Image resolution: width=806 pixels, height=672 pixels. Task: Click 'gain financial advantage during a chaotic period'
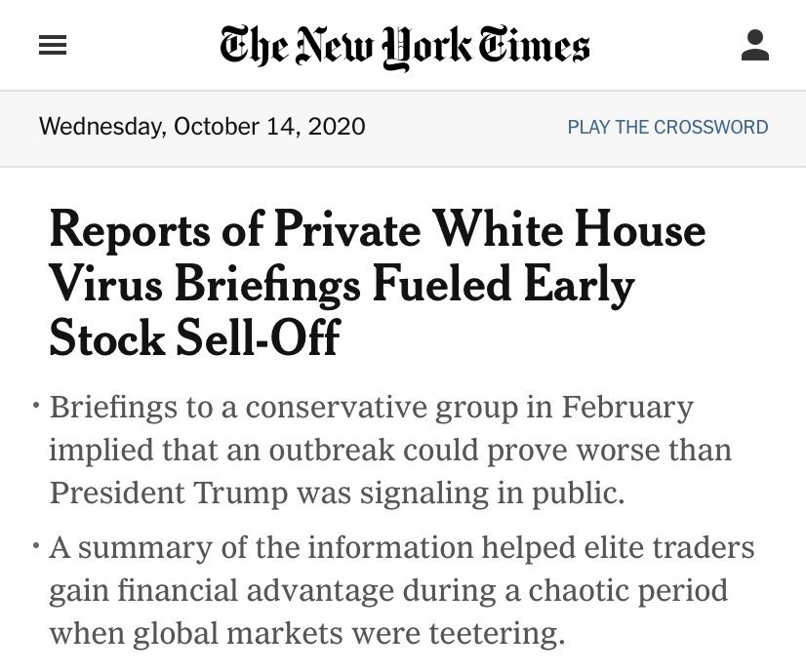388,591
